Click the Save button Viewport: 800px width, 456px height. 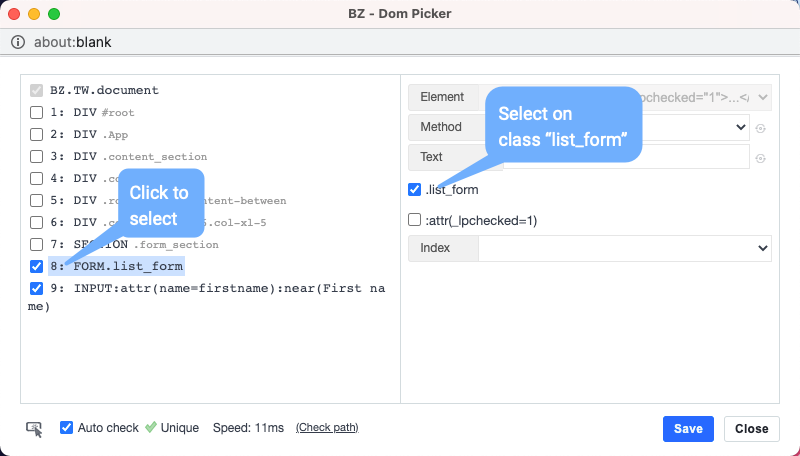pyautogui.click(x=688, y=429)
